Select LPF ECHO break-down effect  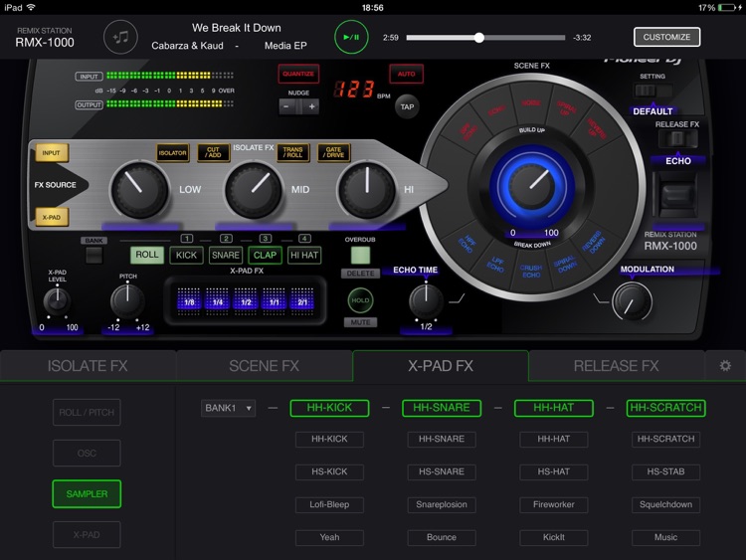click(x=496, y=265)
